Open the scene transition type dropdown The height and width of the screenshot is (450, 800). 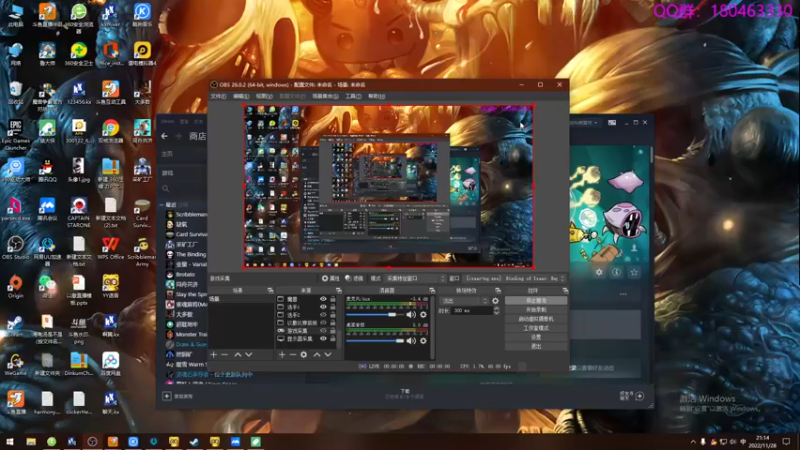coord(464,301)
